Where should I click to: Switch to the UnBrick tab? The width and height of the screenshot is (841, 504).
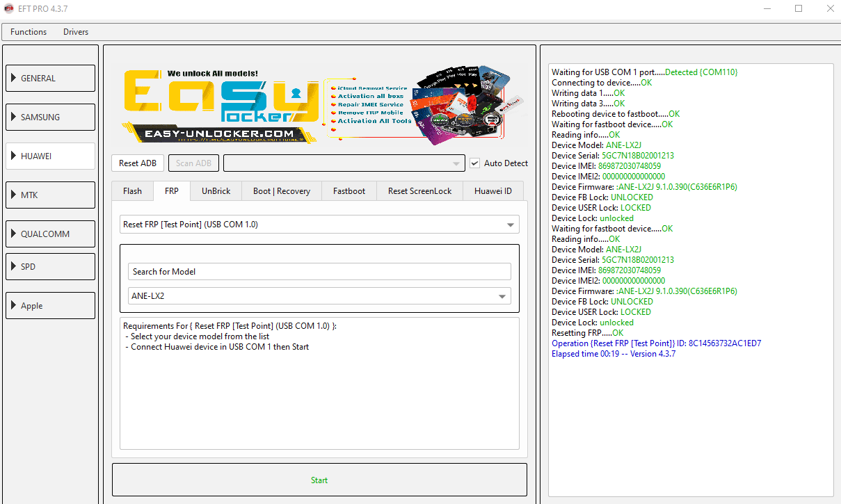click(216, 191)
